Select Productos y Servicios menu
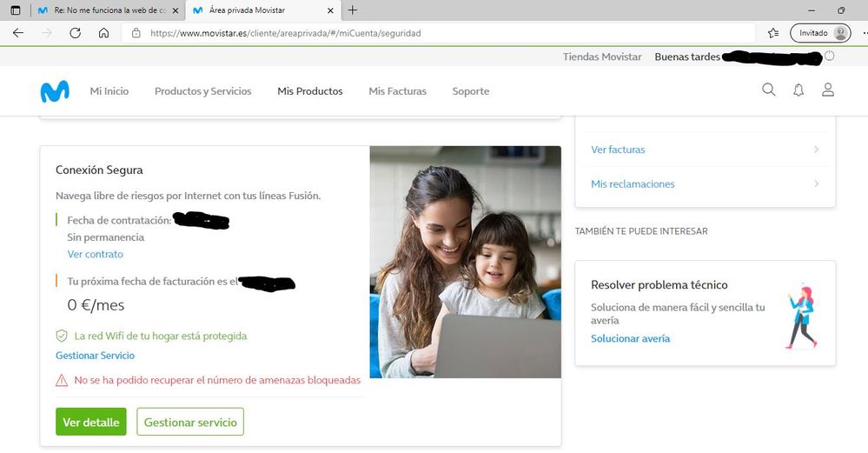 tap(202, 91)
